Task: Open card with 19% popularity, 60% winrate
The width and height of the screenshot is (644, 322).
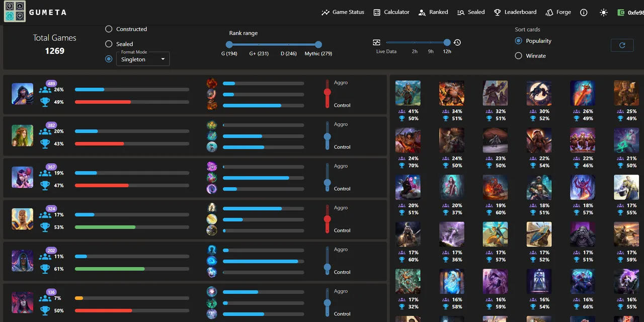Action: pyautogui.click(x=496, y=187)
